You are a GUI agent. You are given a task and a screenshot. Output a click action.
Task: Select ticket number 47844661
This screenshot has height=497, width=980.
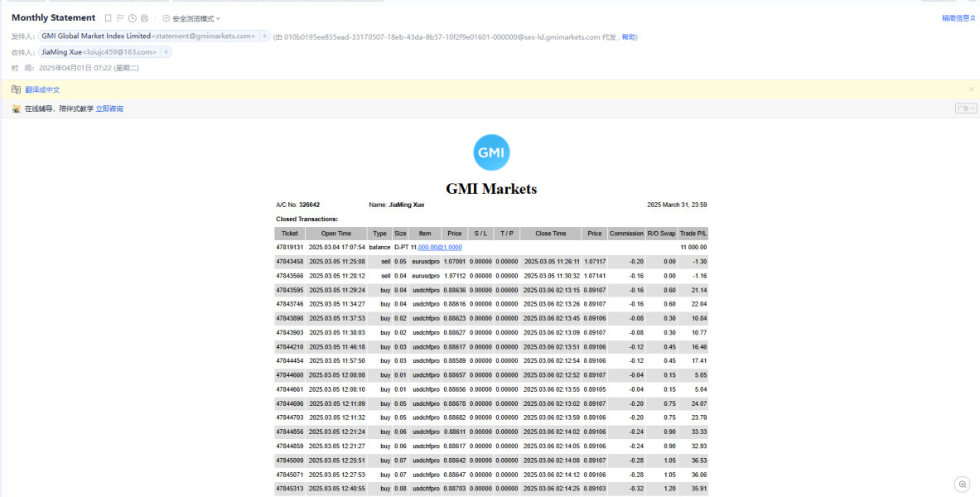click(289, 389)
